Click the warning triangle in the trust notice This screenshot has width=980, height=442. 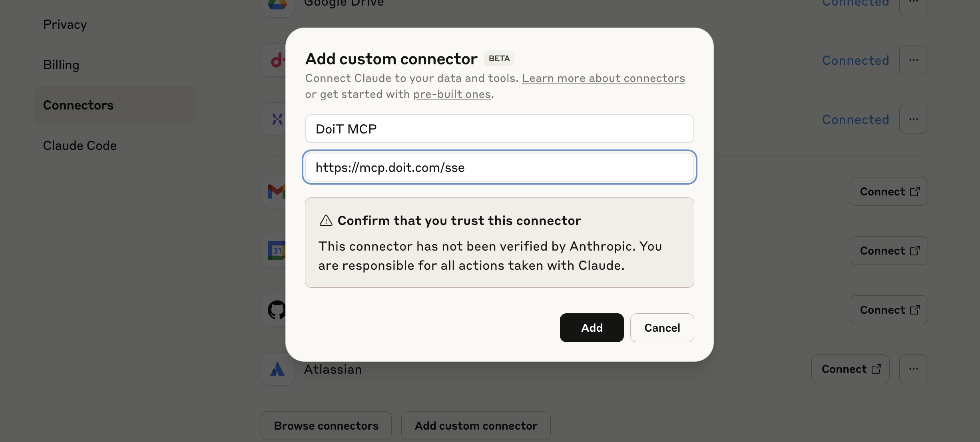(326, 220)
